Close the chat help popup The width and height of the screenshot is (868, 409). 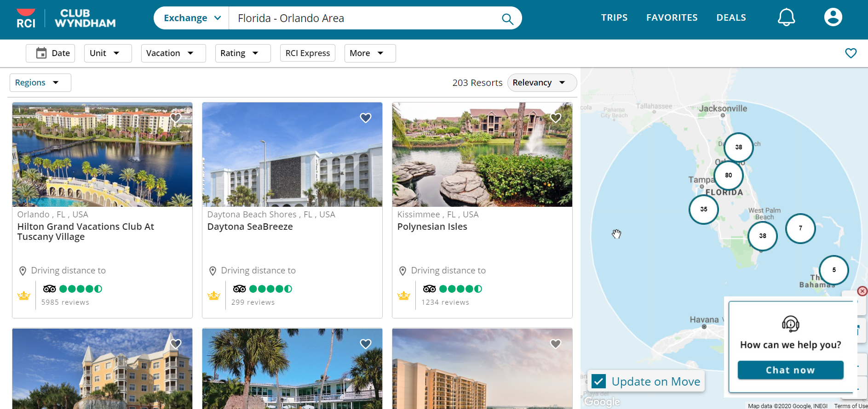862,291
